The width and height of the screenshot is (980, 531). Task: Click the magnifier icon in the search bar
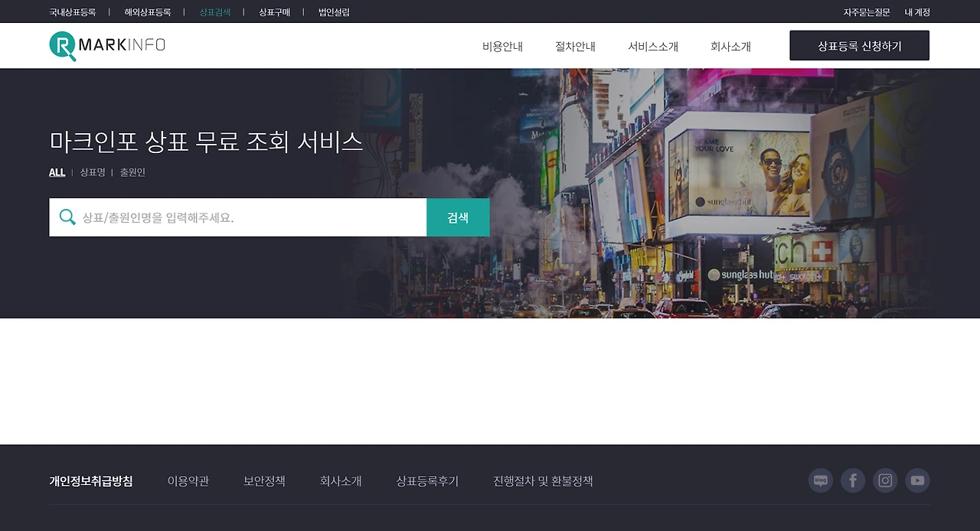pyautogui.click(x=67, y=217)
